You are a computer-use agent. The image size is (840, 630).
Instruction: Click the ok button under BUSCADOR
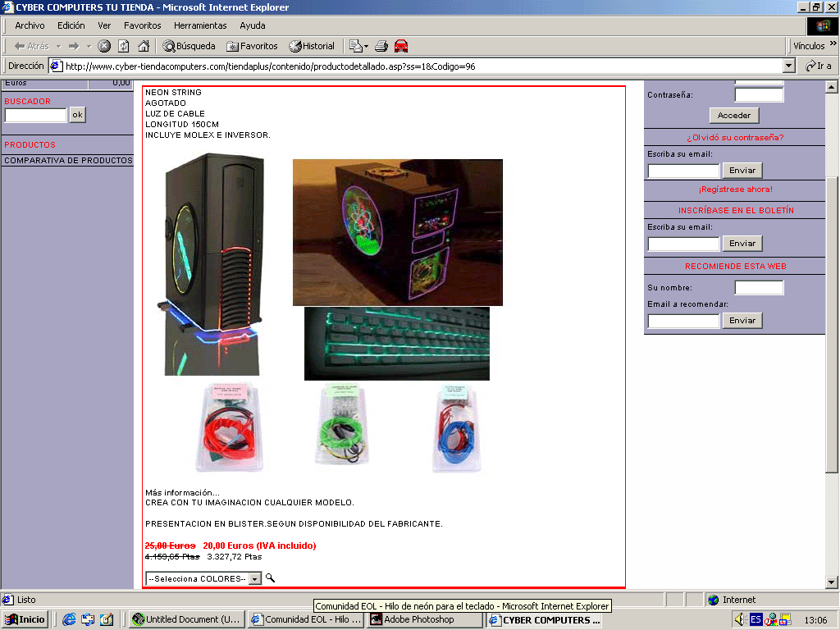point(77,115)
